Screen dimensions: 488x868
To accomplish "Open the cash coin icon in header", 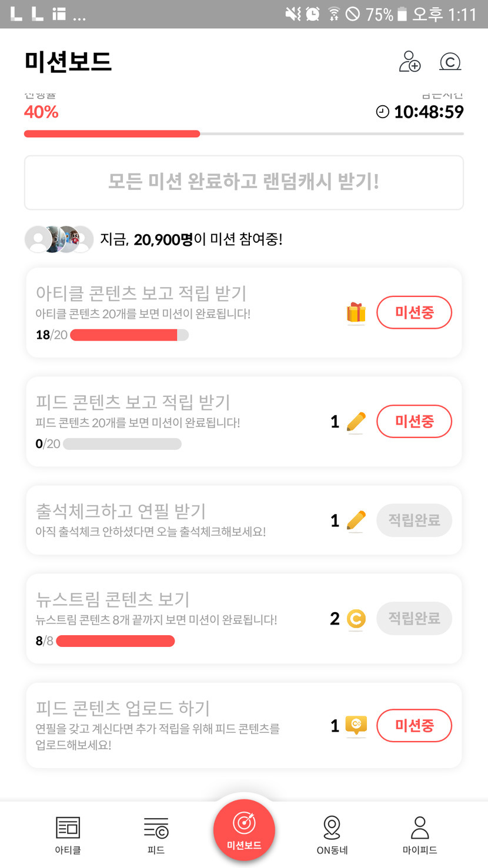I will coord(450,62).
